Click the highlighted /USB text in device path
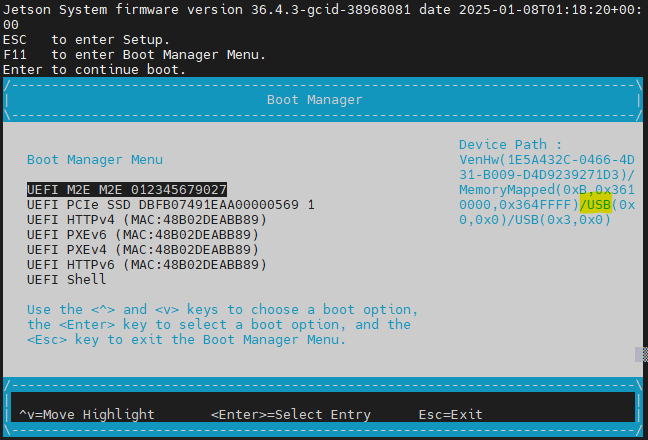648x440 pixels. [x=596, y=205]
